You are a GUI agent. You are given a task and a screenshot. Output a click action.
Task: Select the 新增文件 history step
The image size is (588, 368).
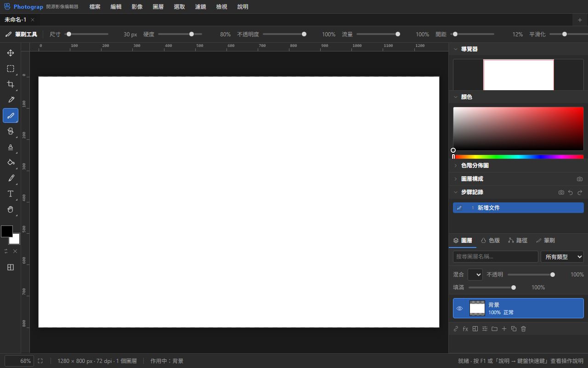click(518, 208)
